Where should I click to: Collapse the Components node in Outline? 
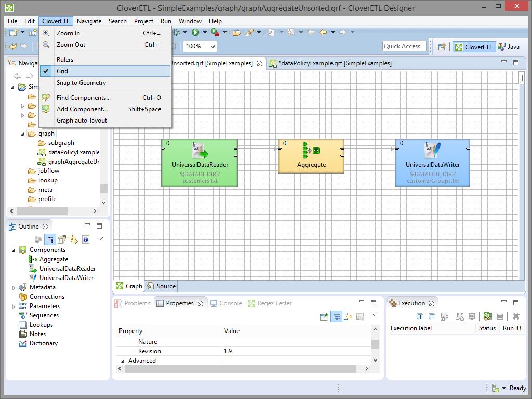pyautogui.click(x=14, y=250)
